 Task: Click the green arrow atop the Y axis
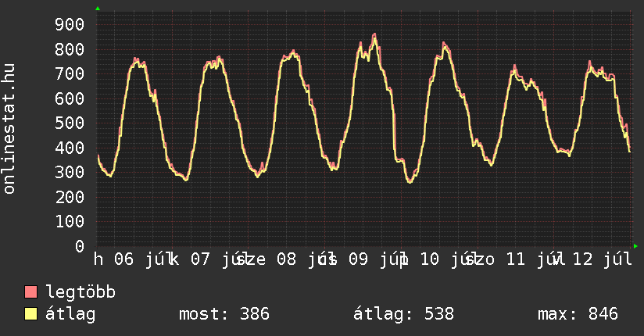click(x=98, y=9)
